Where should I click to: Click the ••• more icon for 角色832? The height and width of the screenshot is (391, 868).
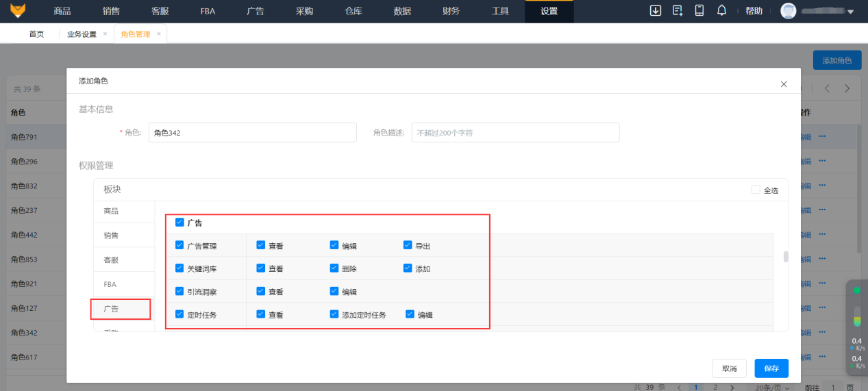[x=822, y=186]
